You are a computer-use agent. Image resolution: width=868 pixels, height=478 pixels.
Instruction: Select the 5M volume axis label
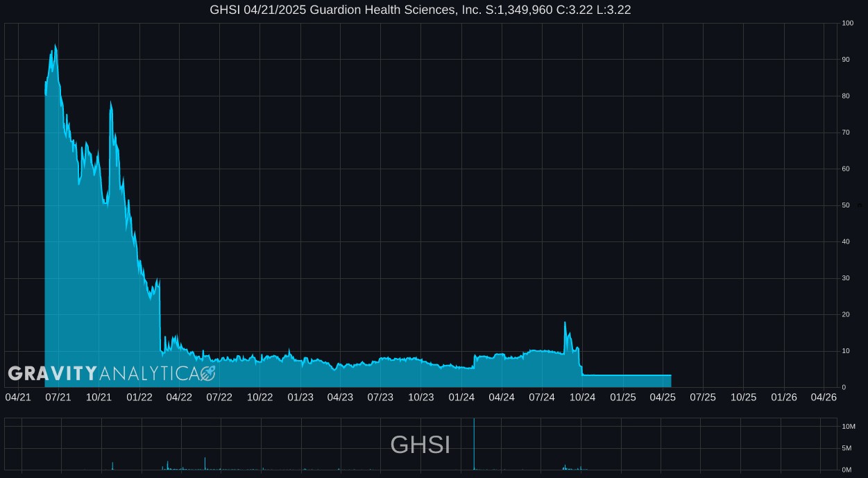[x=847, y=448]
